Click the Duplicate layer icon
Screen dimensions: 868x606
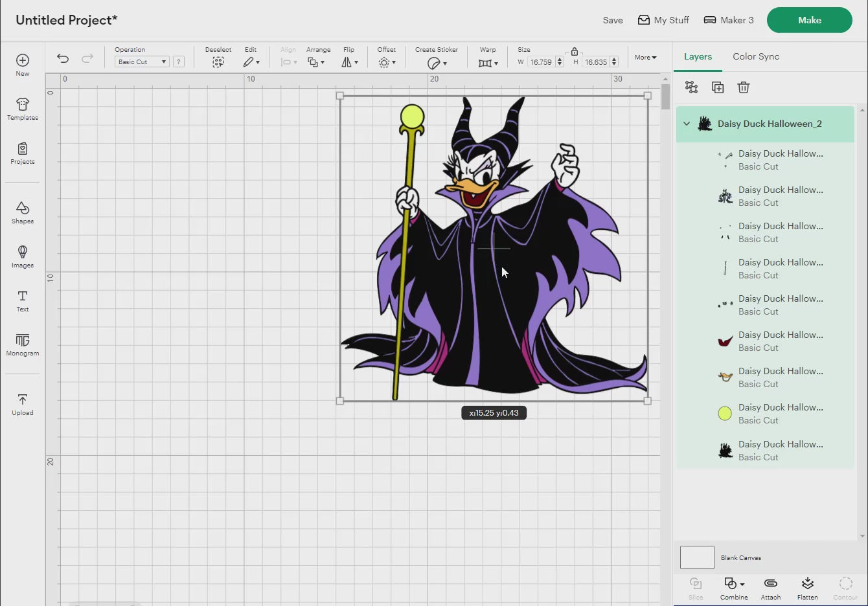click(x=718, y=87)
